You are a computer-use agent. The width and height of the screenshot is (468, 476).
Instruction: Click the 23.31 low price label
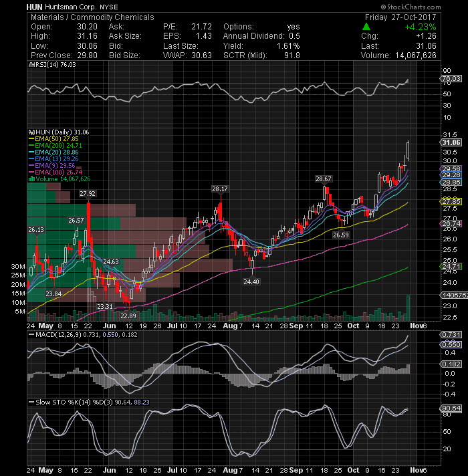click(x=105, y=306)
